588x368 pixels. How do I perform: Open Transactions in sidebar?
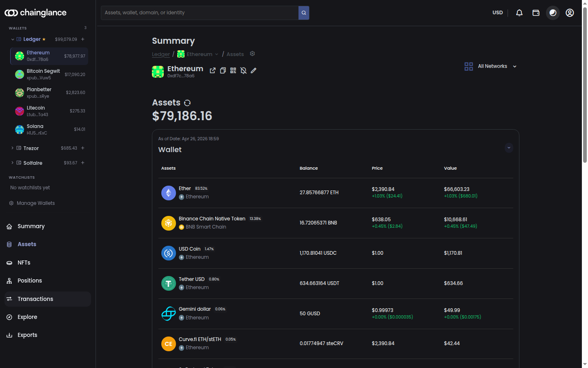48,299
